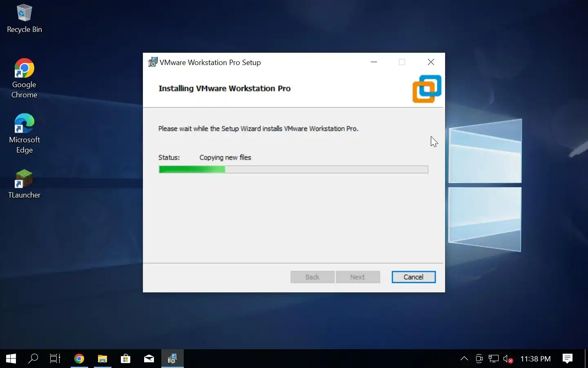The width and height of the screenshot is (588, 368).
Task: Click Show Desktop sliver at taskbar end
Action: tap(586, 359)
